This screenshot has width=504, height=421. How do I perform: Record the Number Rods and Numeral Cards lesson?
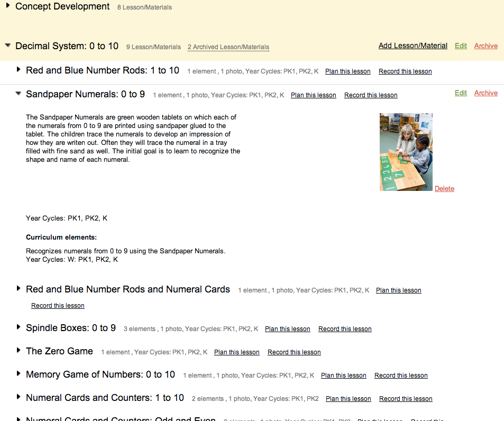click(58, 306)
